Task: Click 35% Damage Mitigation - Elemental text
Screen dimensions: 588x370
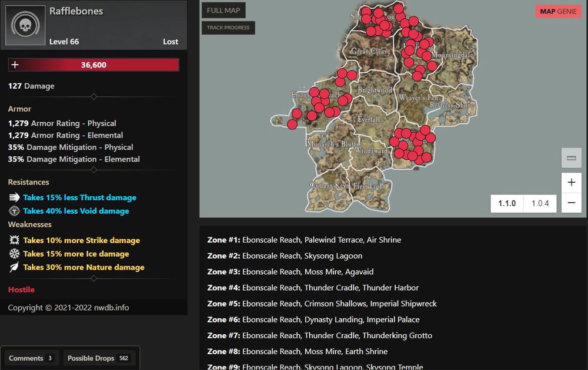Action: tap(74, 159)
